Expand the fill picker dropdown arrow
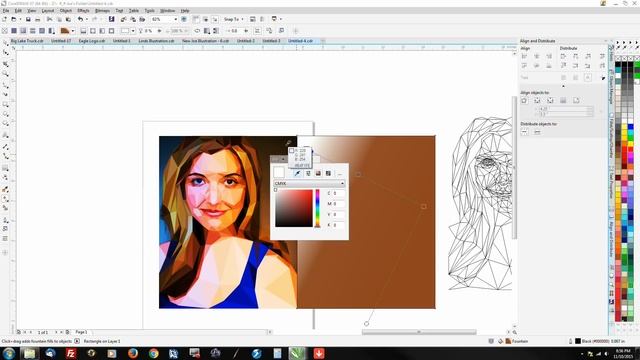Screen dimensions: 640x360 pyautogui.click(x=73, y=31)
